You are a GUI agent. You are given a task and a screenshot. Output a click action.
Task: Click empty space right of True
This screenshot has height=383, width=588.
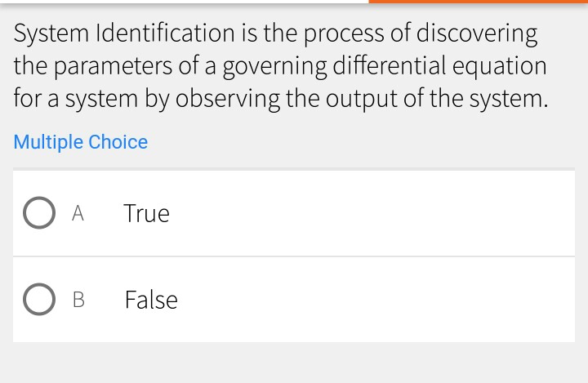click(367, 213)
